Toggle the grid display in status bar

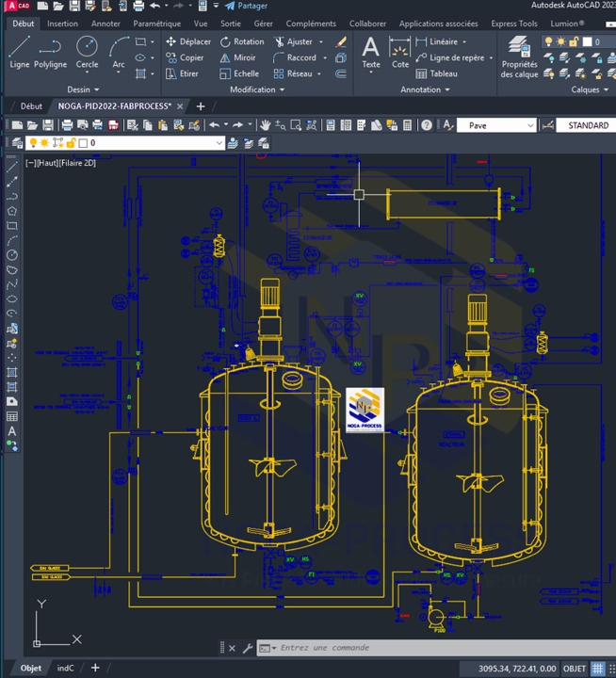click(x=597, y=669)
